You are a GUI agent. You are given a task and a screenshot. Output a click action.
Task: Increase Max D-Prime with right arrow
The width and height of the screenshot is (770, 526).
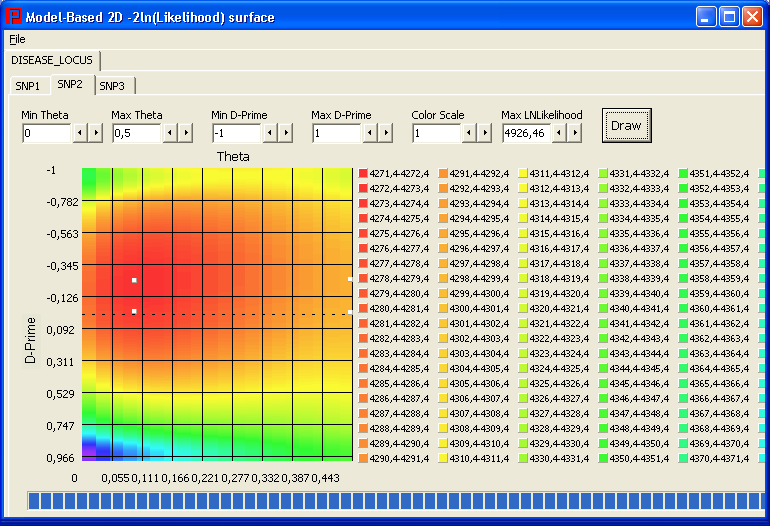(x=386, y=133)
